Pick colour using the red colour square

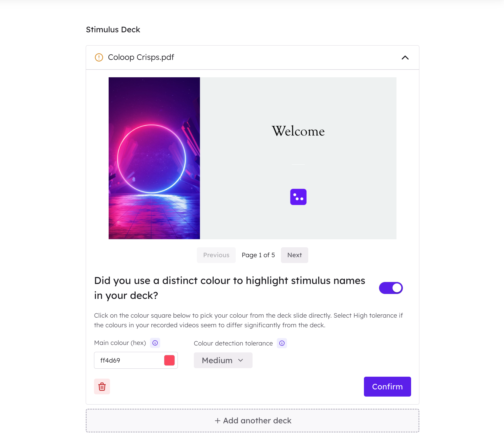[169, 360]
